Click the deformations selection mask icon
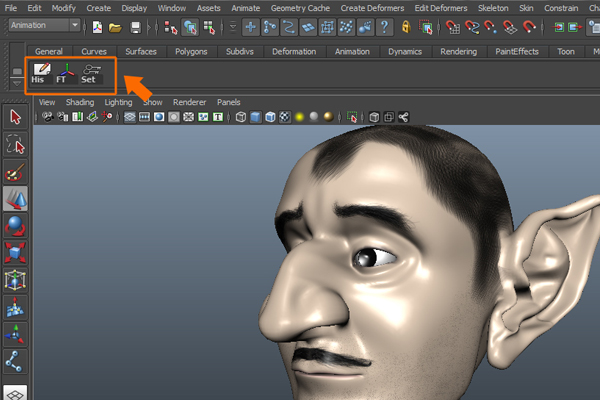 327,27
